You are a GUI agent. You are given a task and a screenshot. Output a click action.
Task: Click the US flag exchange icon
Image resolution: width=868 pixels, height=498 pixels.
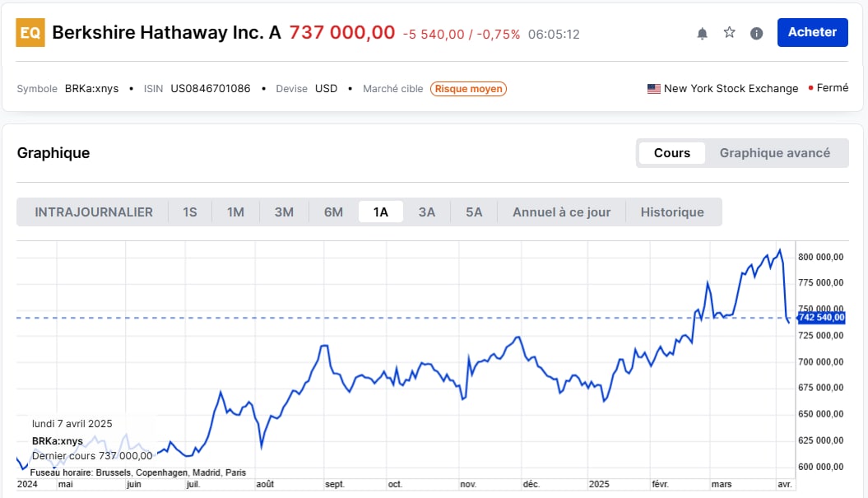tap(654, 89)
